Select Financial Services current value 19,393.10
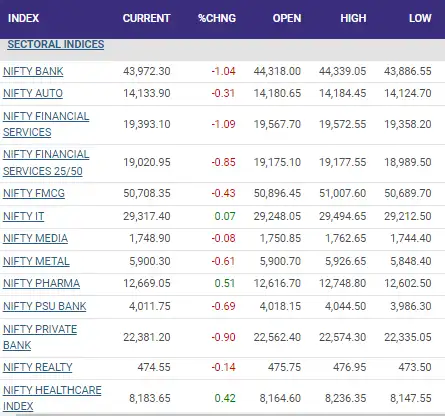445x416 pixels. 147,124
